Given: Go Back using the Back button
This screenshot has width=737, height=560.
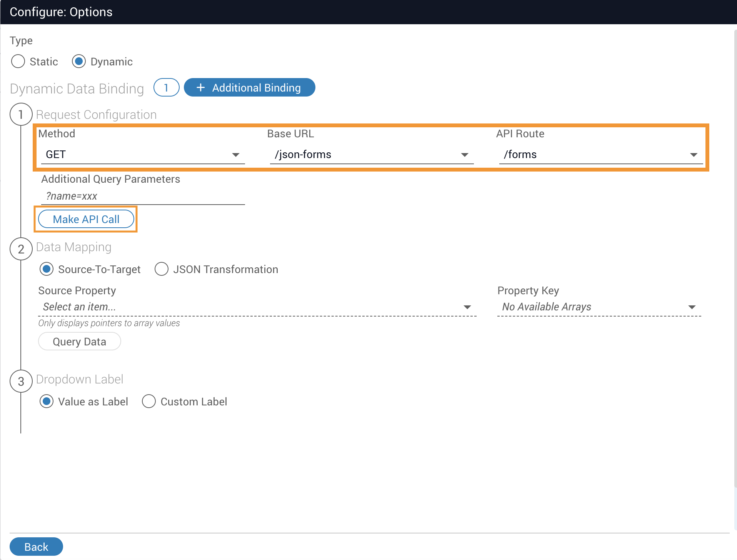Looking at the screenshot, I should click(x=36, y=547).
